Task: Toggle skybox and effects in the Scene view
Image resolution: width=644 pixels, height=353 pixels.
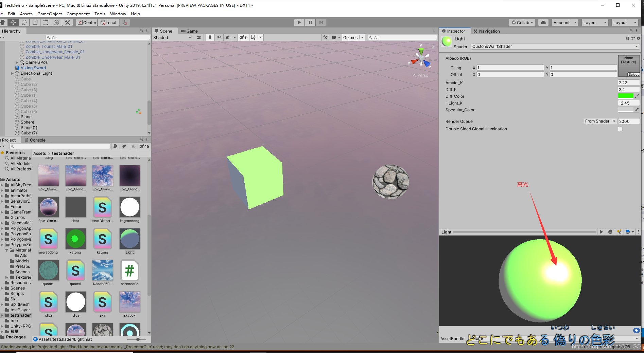Action: (x=227, y=37)
